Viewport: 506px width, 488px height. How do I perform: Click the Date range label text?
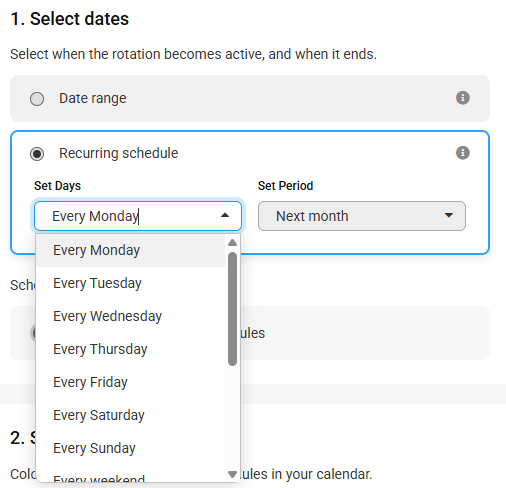point(93,98)
